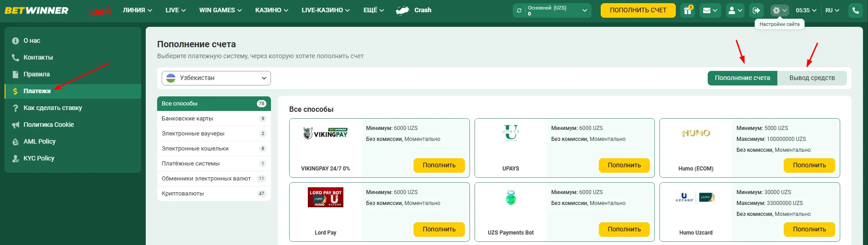Refresh the account balance
This screenshot has height=245, width=868.
coord(519,10)
